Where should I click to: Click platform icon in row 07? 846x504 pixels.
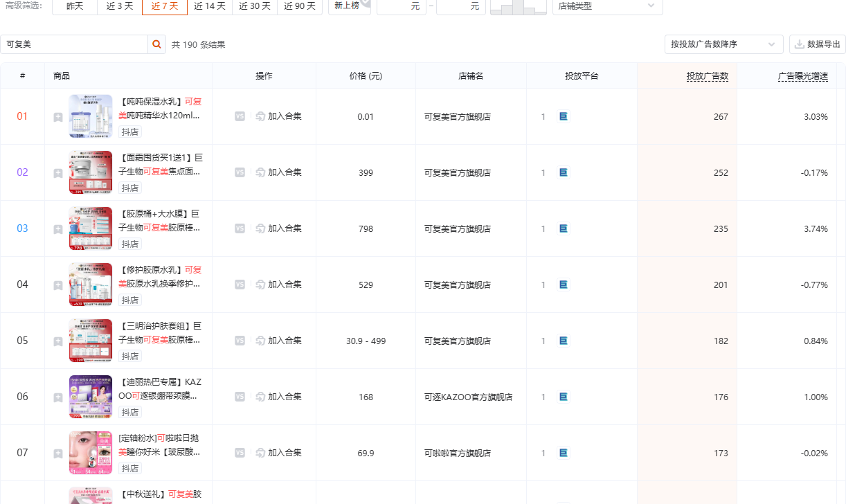coord(563,453)
